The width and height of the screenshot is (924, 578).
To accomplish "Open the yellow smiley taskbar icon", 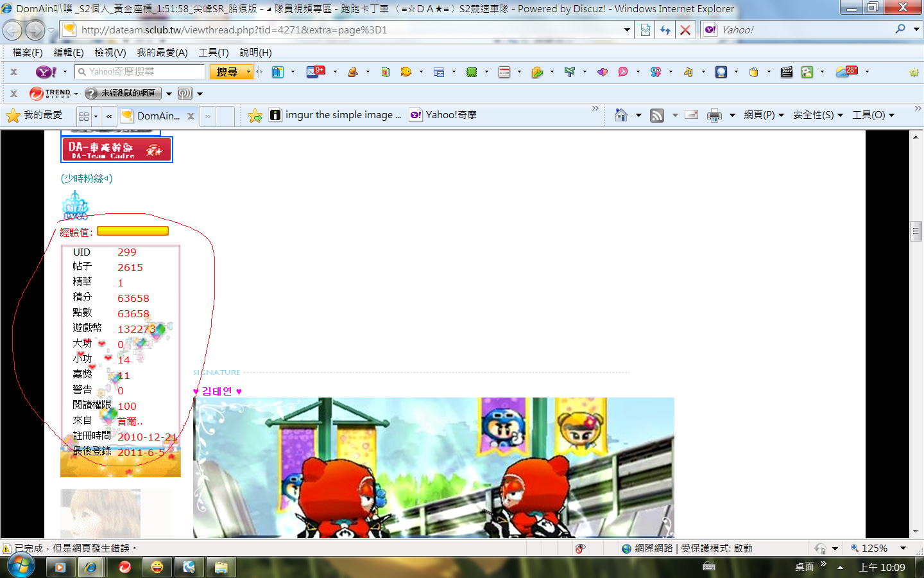I will coord(157,567).
